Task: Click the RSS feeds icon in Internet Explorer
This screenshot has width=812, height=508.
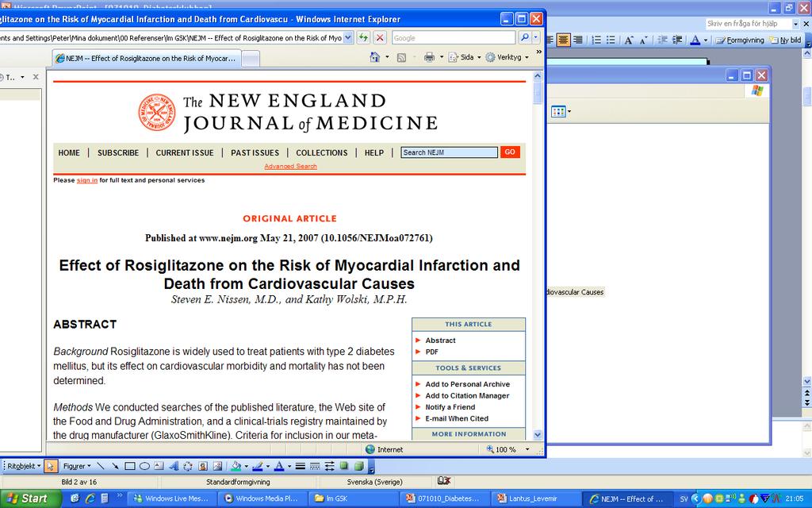Action: [x=401, y=57]
